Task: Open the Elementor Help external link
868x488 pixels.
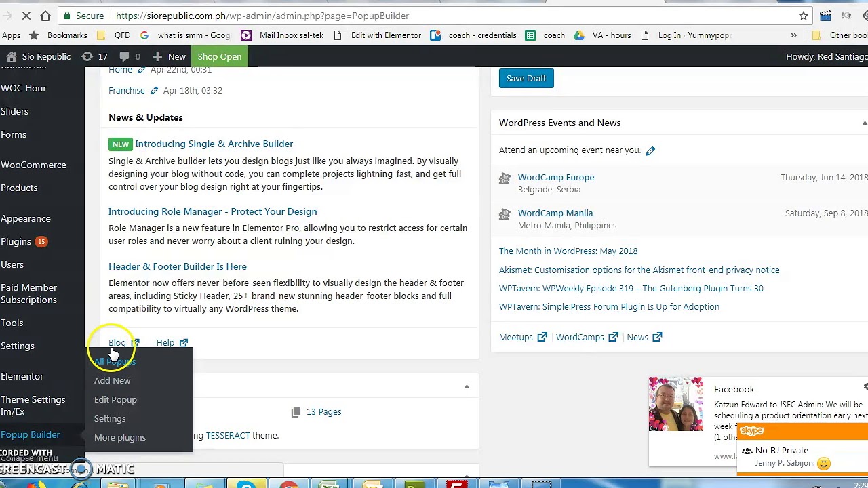Action: pyautogui.click(x=172, y=342)
